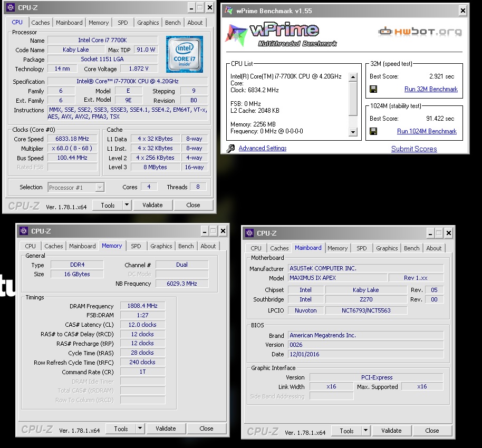Click the Core Voltage value 1.872 V
This screenshot has width=482, height=448.
(139, 69)
